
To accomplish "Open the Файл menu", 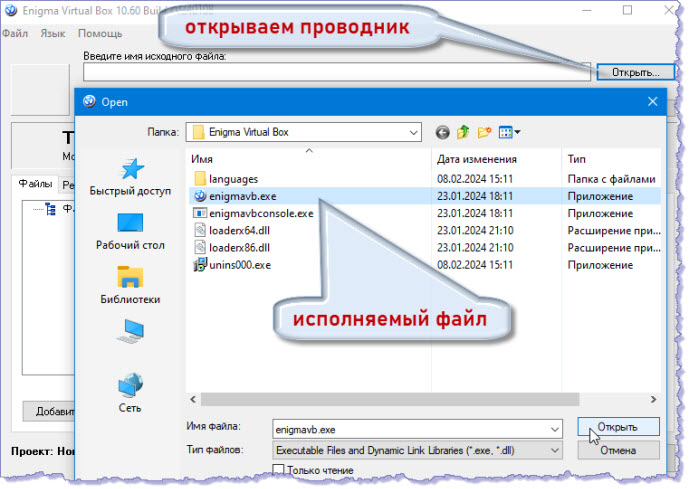I will (x=15, y=33).
